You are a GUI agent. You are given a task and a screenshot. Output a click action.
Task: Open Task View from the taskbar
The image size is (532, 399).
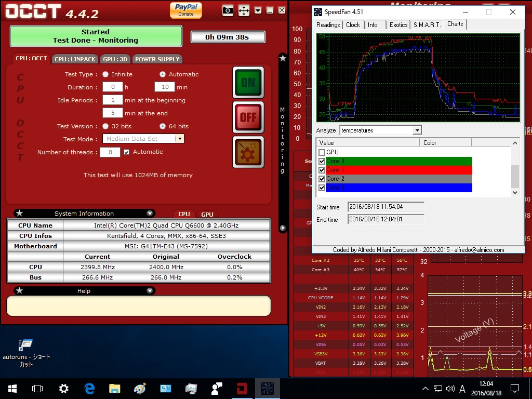(x=37, y=389)
